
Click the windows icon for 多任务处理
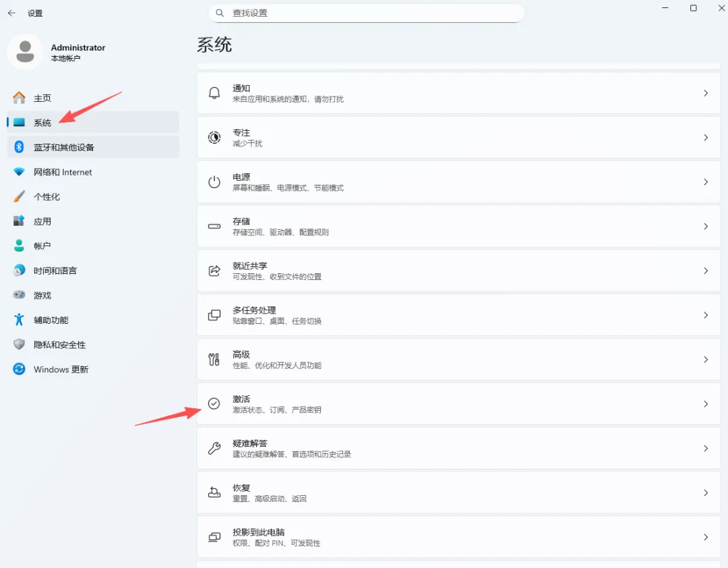click(x=214, y=315)
